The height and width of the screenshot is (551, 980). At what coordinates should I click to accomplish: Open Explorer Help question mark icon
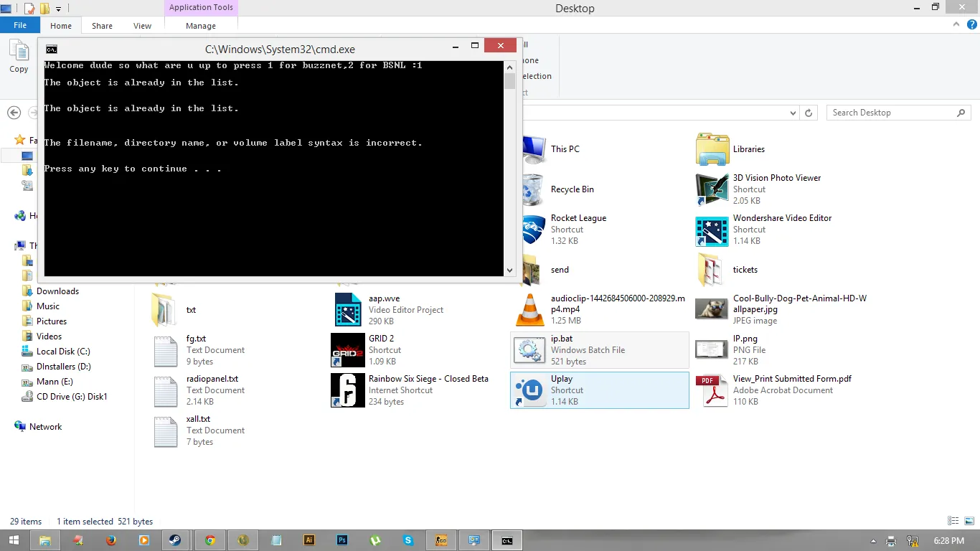(971, 24)
